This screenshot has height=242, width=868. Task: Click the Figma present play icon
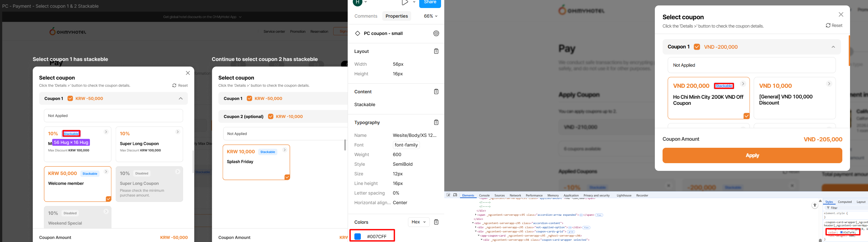[405, 3]
